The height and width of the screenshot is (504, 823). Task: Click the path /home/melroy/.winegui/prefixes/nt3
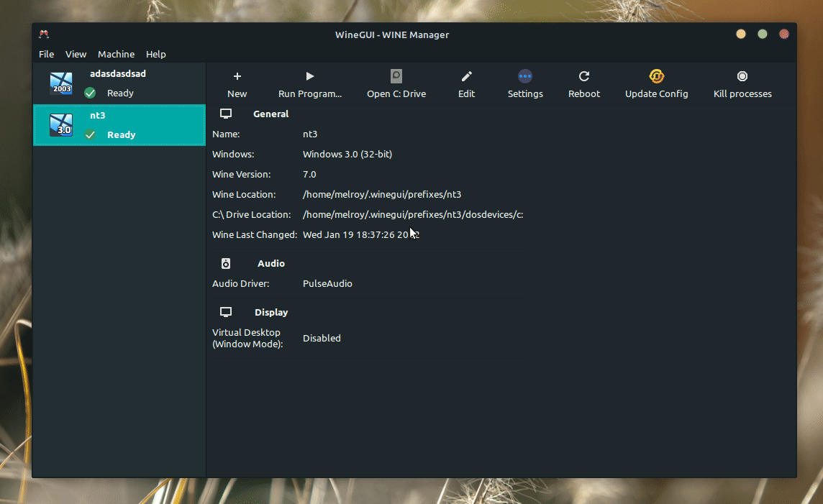pyautogui.click(x=382, y=194)
